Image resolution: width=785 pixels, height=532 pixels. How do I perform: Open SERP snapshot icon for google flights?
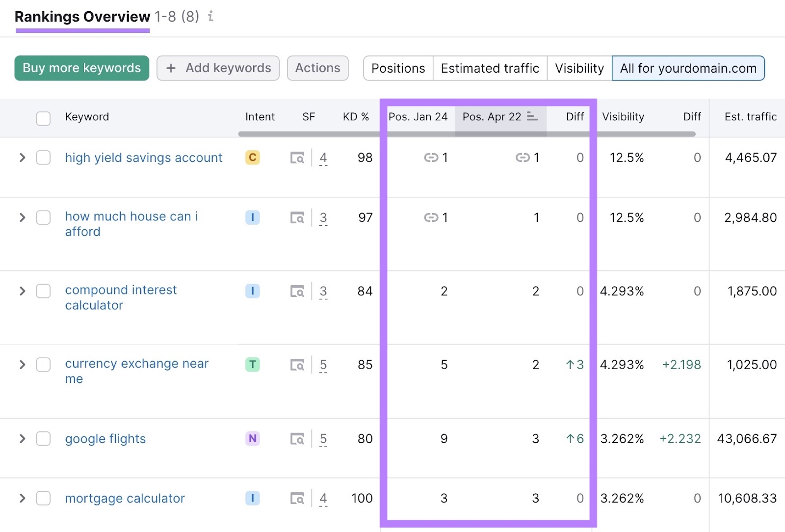point(297,439)
